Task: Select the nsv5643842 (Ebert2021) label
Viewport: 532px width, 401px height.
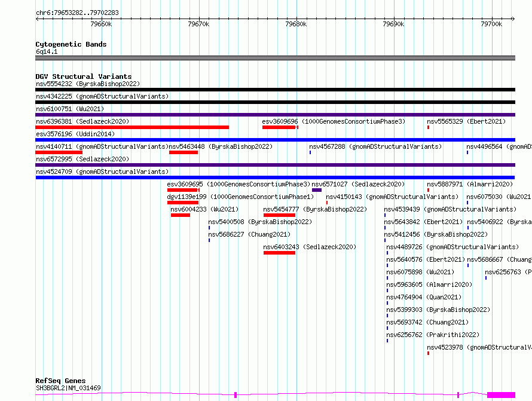Action: click(x=423, y=222)
